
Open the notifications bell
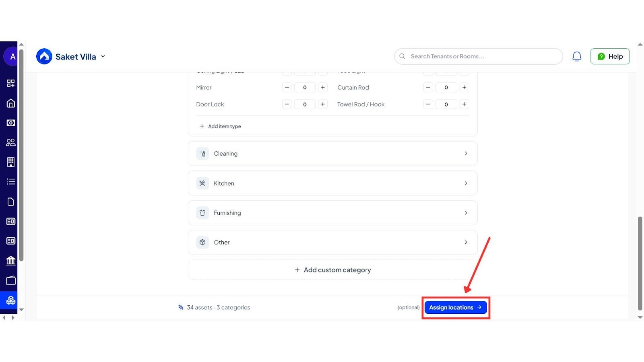click(x=577, y=57)
